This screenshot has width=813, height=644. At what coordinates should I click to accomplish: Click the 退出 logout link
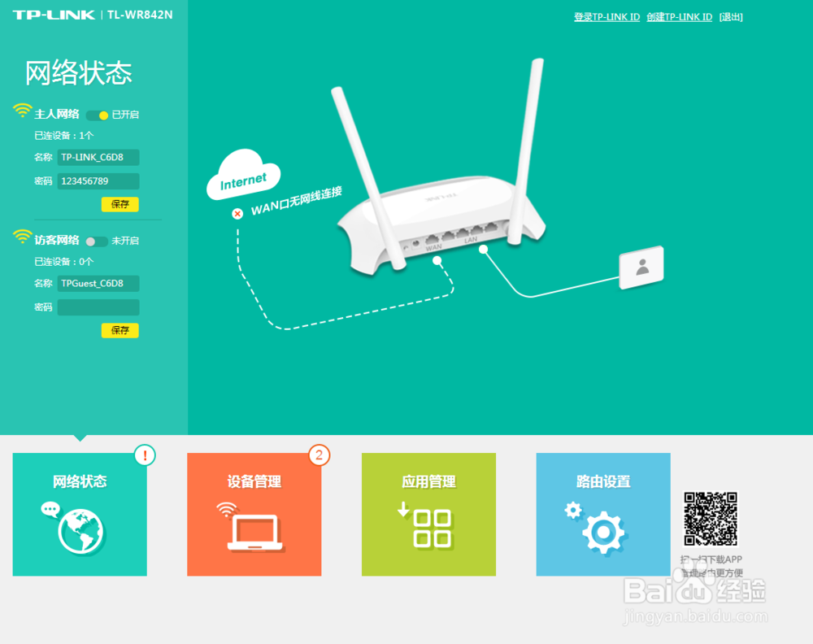coord(731,17)
